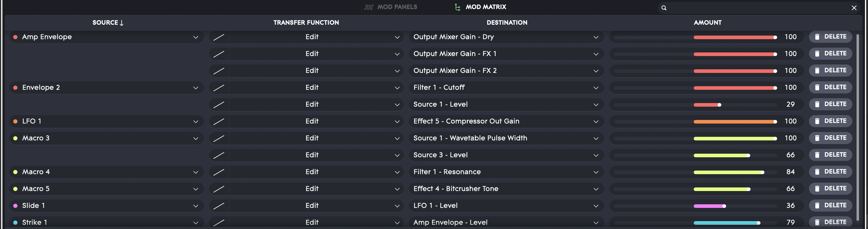Screen dimensions: 868x229
Task: Click the transfer curve icon for Amp Envelope row
Action: [x=219, y=37]
